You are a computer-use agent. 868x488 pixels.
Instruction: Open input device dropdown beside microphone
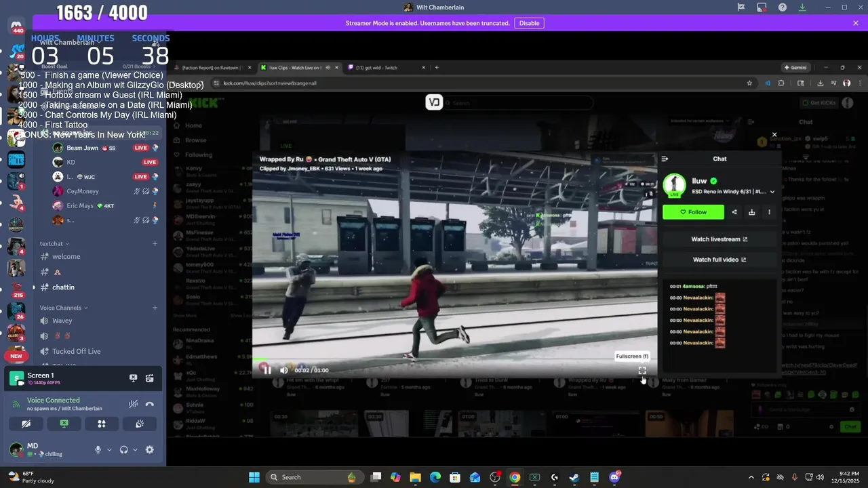click(x=109, y=449)
